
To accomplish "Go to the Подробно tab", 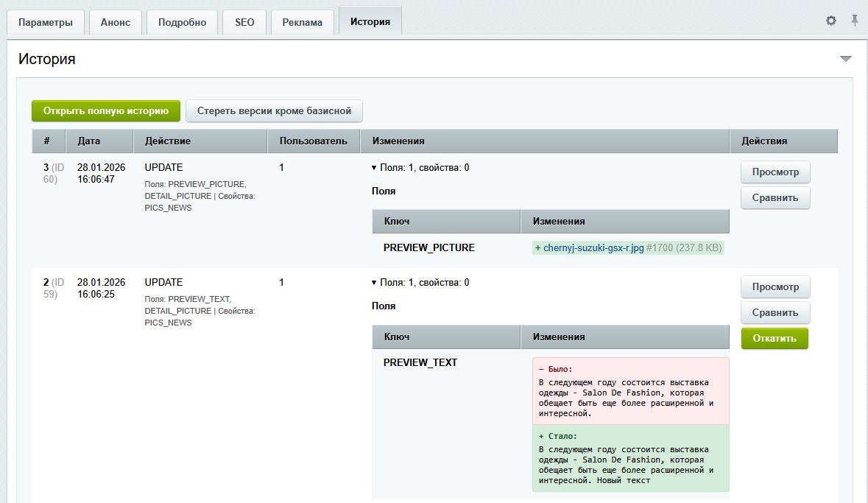I will point(182,22).
